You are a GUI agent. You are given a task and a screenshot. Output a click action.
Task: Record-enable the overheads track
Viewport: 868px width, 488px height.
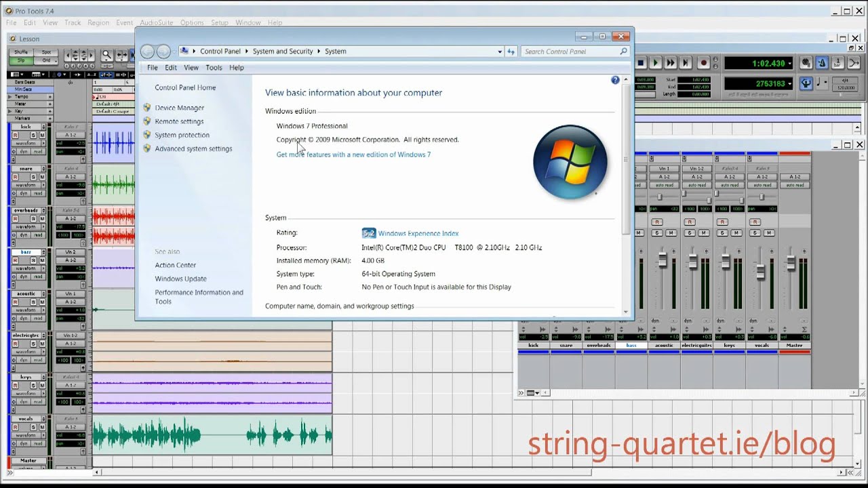(15, 219)
